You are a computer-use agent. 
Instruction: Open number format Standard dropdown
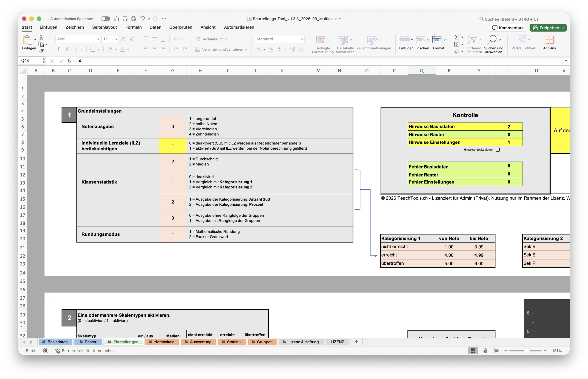click(x=302, y=39)
